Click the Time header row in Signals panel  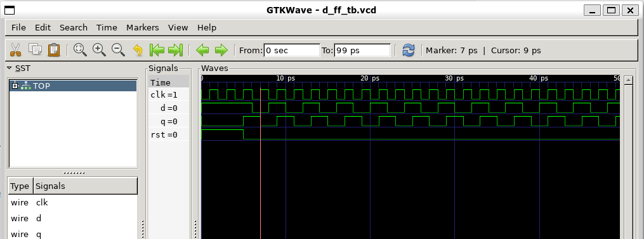(x=169, y=82)
